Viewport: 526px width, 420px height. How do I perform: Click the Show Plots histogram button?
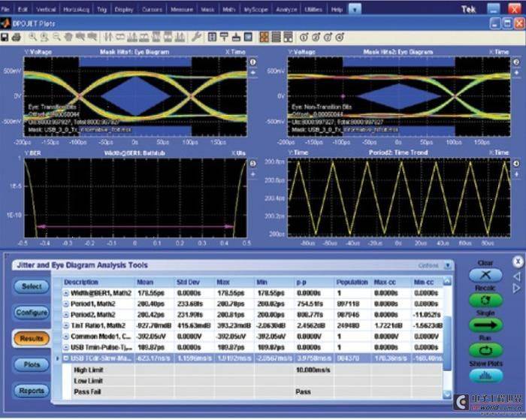tap(485, 376)
